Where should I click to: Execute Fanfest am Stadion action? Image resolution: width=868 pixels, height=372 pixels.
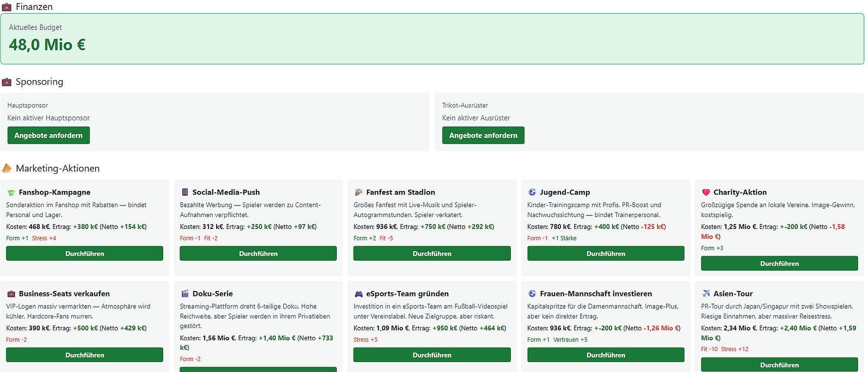point(432,253)
